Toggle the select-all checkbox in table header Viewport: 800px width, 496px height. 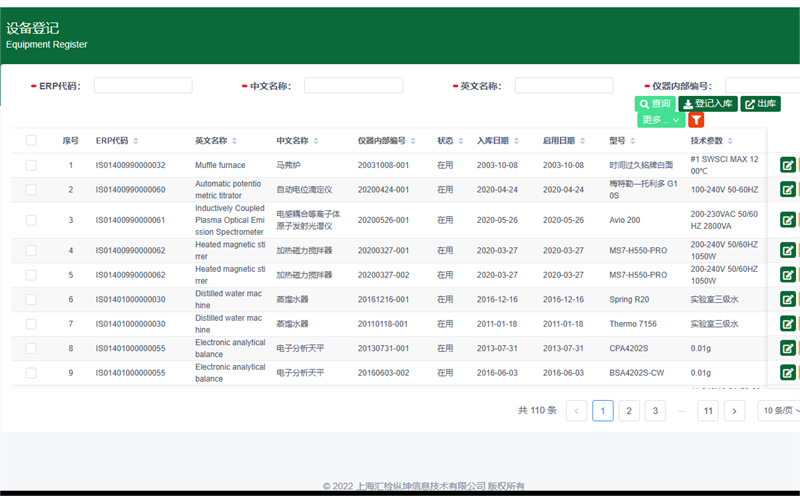click(x=31, y=141)
